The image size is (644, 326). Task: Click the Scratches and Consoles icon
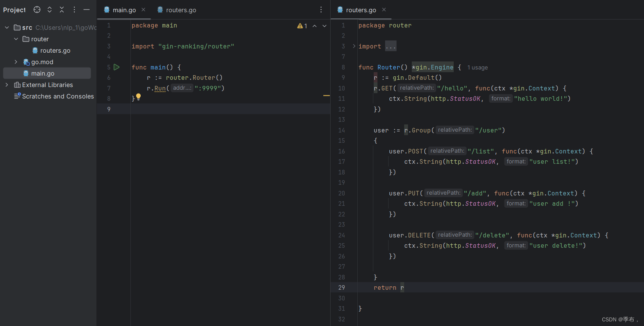pyautogui.click(x=17, y=96)
